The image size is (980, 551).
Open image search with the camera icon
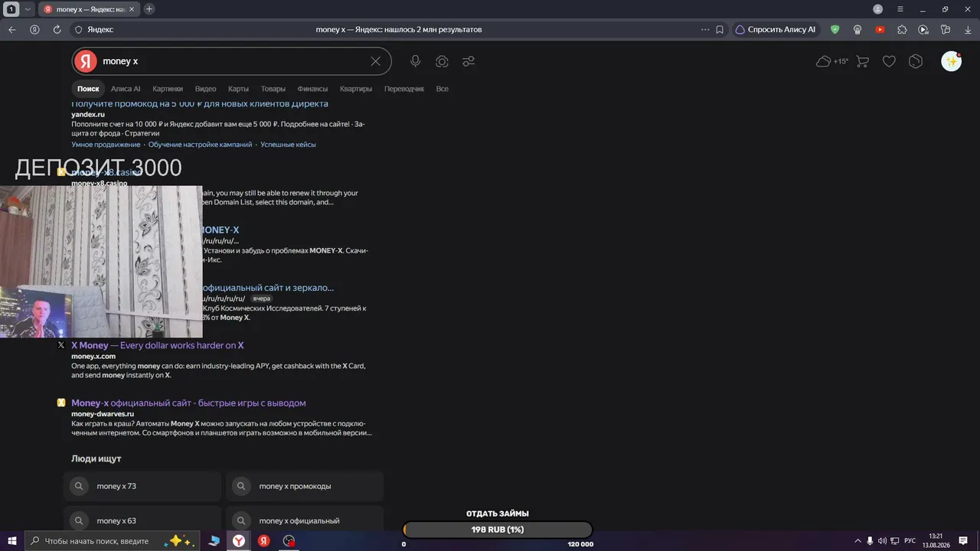(x=442, y=61)
